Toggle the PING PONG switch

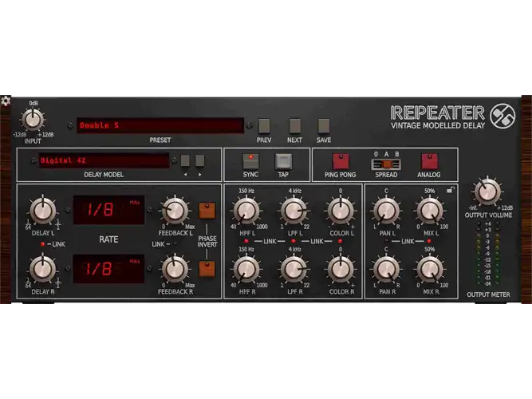(x=341, y=161)
